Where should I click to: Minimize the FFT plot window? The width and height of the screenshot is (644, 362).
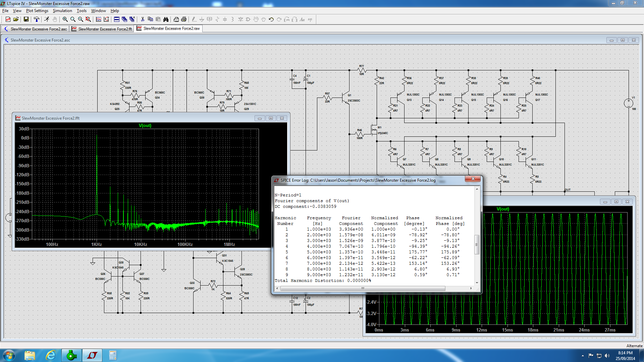[x=260, y=118]
